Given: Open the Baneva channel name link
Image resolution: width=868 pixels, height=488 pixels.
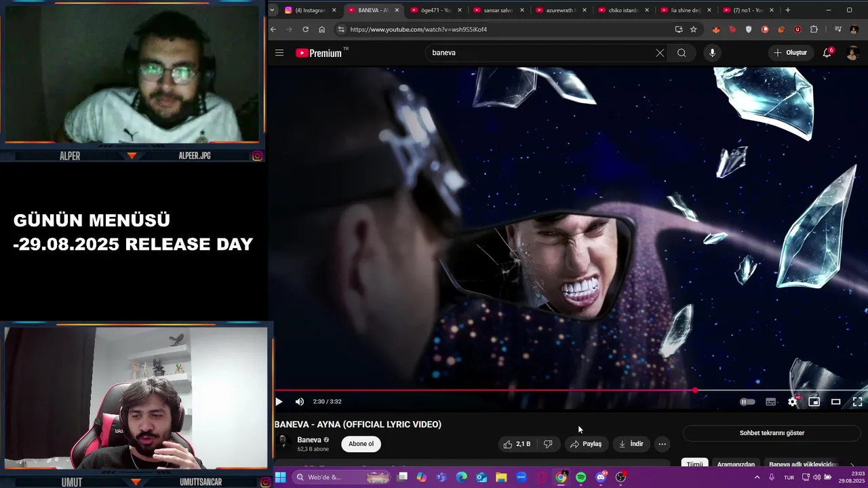Looking at the screenshot, I should pyautogui.click(x=309, y=440).
